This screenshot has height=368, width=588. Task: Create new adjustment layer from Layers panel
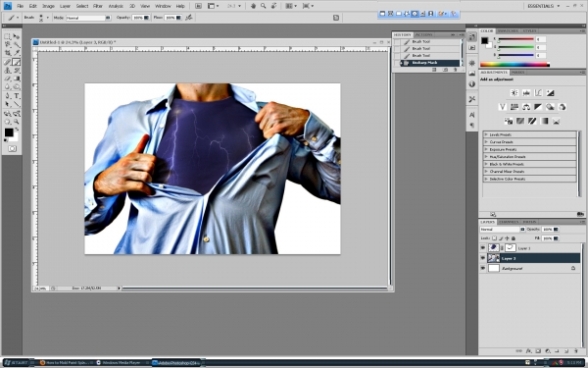pyautogui.click(x=548, y=351)
